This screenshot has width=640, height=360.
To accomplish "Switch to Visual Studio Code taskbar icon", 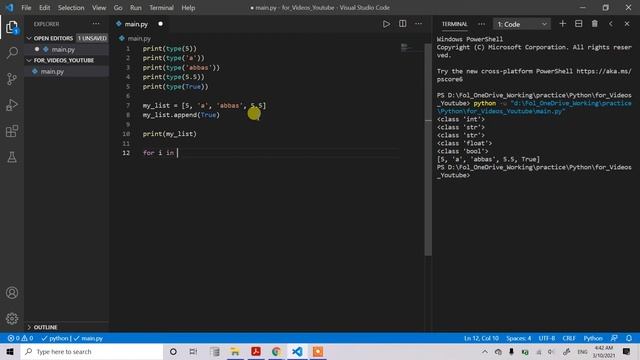I will (x=297, y=351).
